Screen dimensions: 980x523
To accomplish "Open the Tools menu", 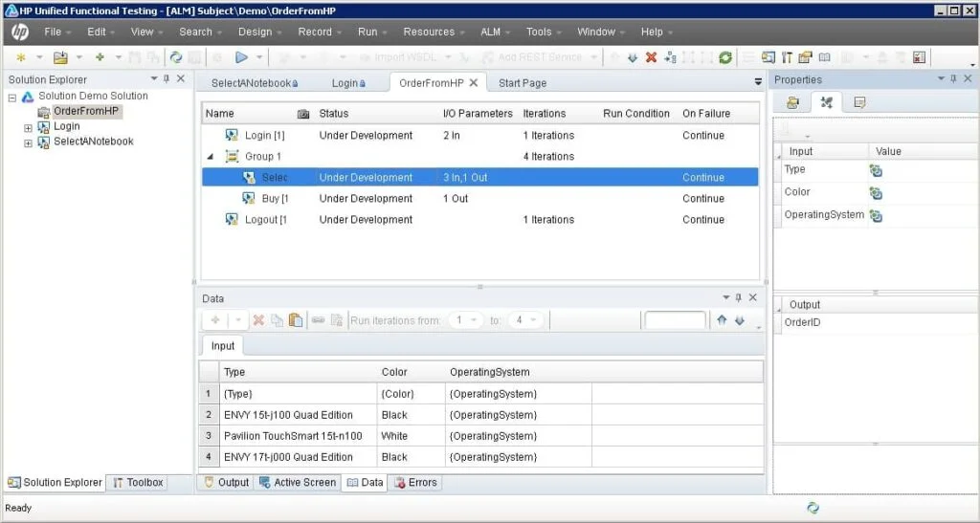I will click(544, 32).
